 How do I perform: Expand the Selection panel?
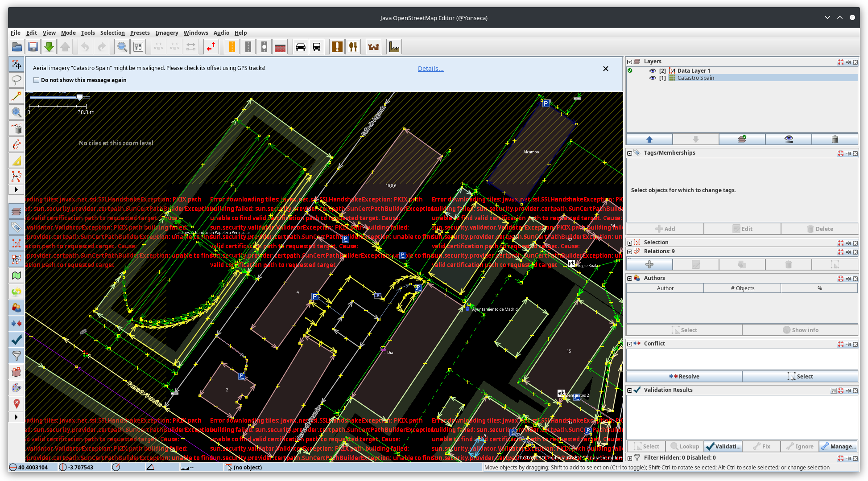pyautogui.click(x=630, y=243)
